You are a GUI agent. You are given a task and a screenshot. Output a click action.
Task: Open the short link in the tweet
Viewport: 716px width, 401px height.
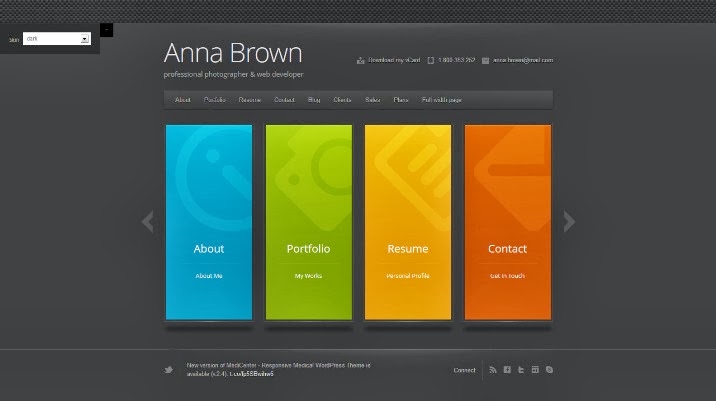point(252,374)
